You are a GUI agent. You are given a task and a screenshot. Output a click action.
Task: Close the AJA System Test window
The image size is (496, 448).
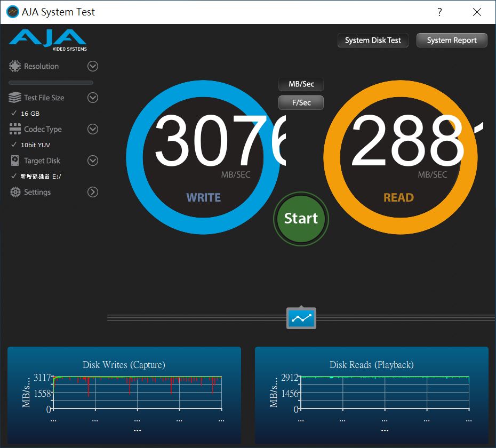pos(477,12)
